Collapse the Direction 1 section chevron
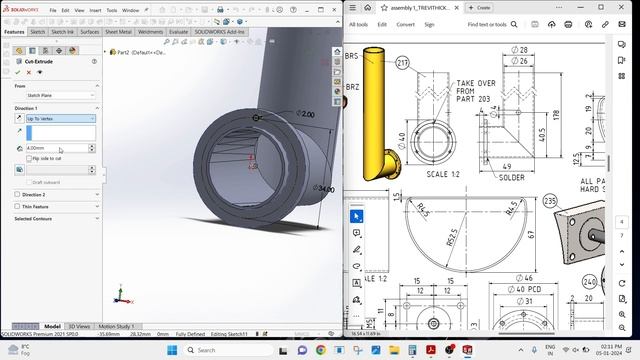Viewport: 640px width, 360px height. 97,108
